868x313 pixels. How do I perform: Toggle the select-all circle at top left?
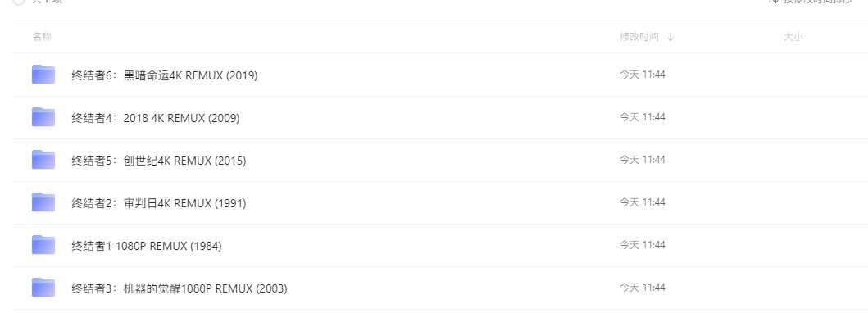(18, 2)
